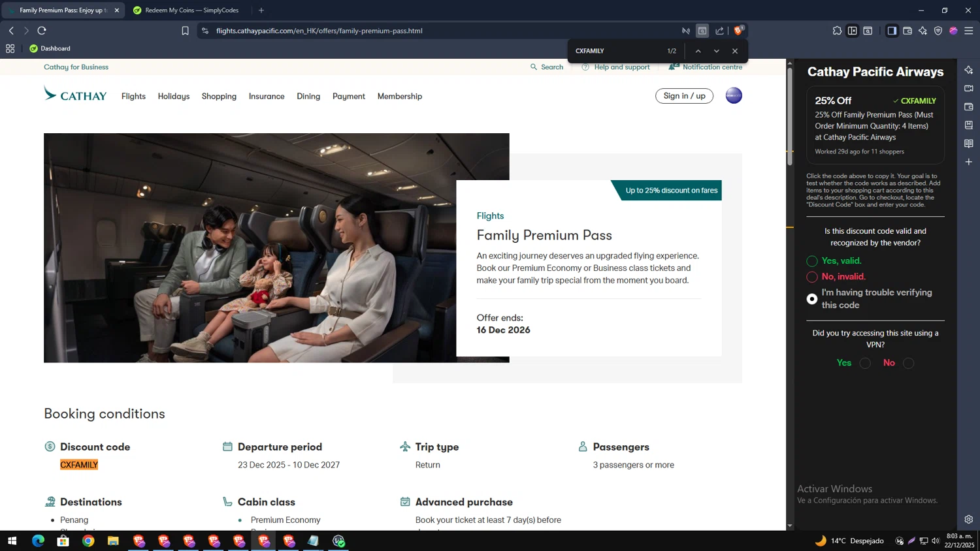Open sidebar settings gear icon

(969, 520)
